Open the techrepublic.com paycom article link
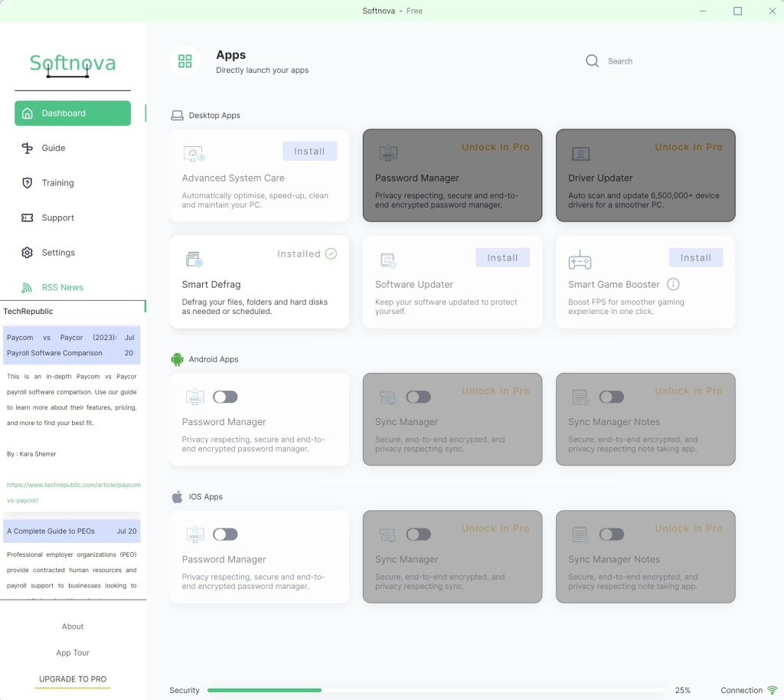The height and width of the screenshot is (700, 784). point(73,492)
